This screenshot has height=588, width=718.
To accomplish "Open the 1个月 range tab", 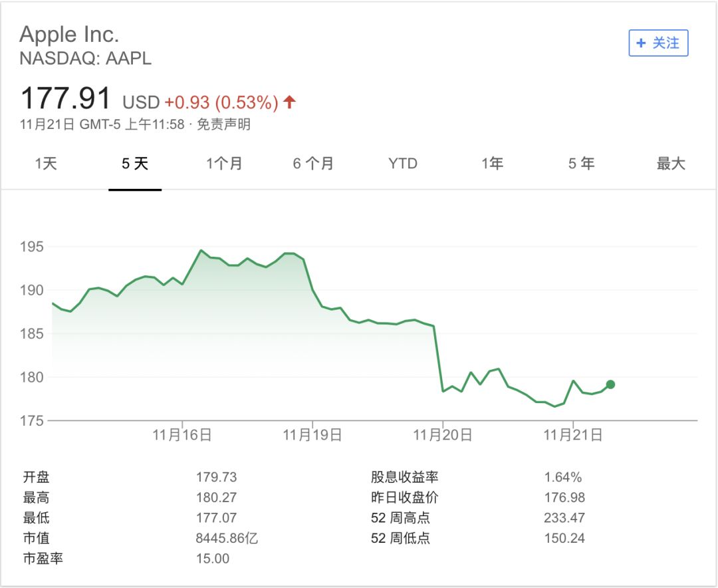I will 224,164.
